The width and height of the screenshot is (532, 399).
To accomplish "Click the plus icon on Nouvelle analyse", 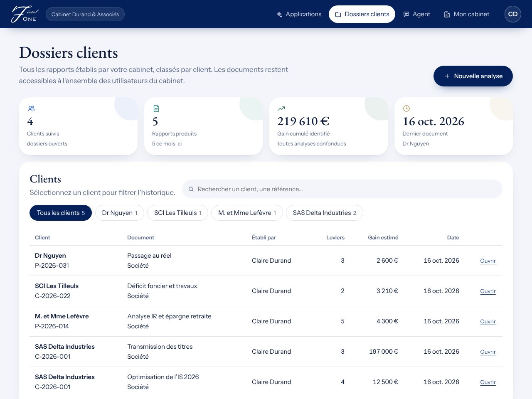I will pos(447,76).
